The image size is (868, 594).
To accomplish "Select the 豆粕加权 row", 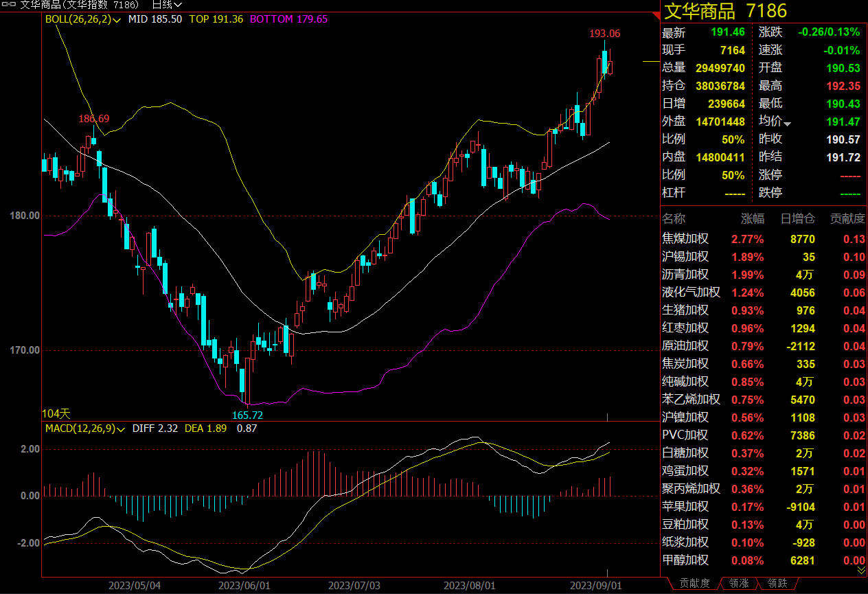I will 764,525.
